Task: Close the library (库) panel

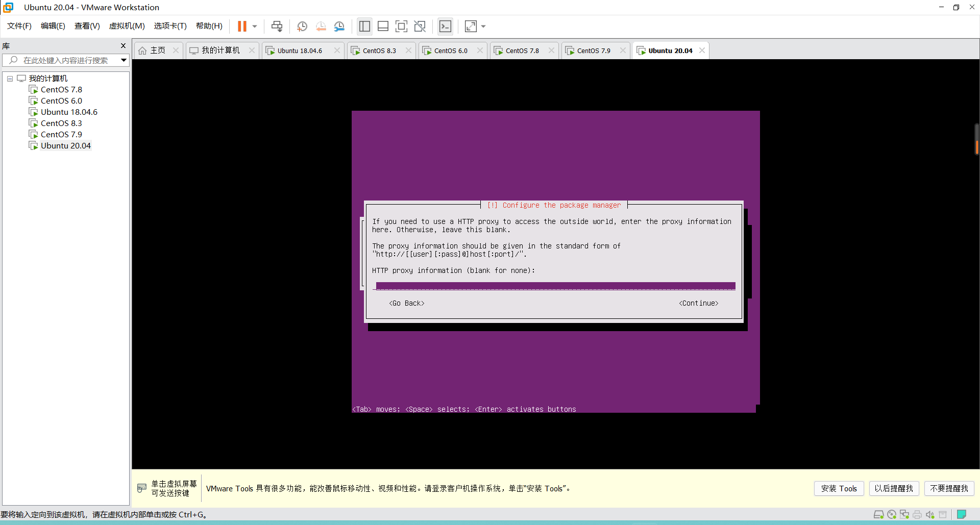Action: coord(123,46)
